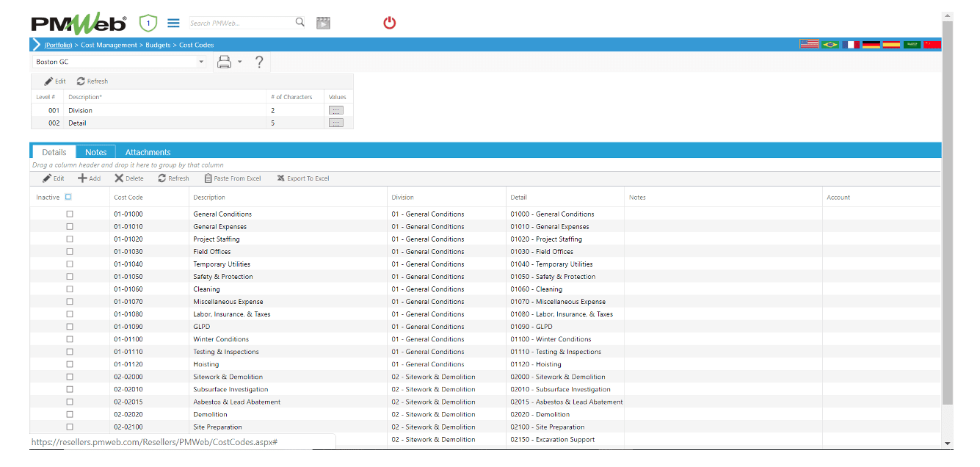Click Add in the cost codes toolbar
This screenshot has height=467, width=980.
[90, 178]
